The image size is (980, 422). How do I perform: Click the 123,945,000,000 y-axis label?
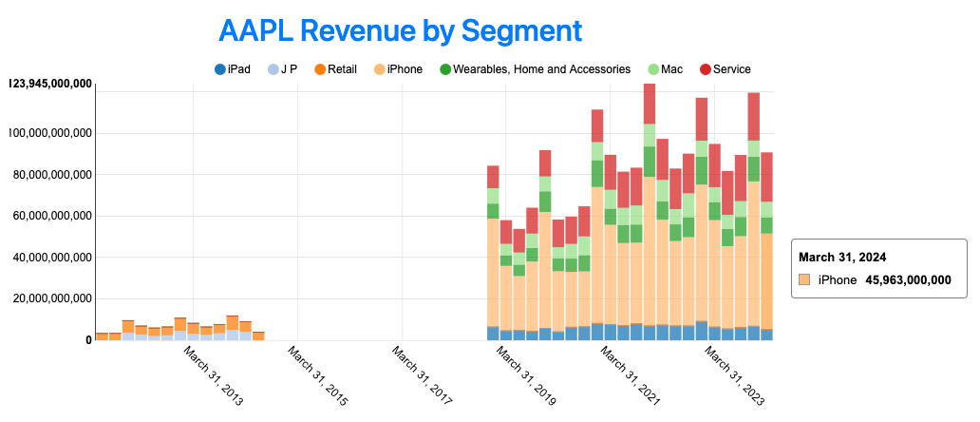coord(50,84)
